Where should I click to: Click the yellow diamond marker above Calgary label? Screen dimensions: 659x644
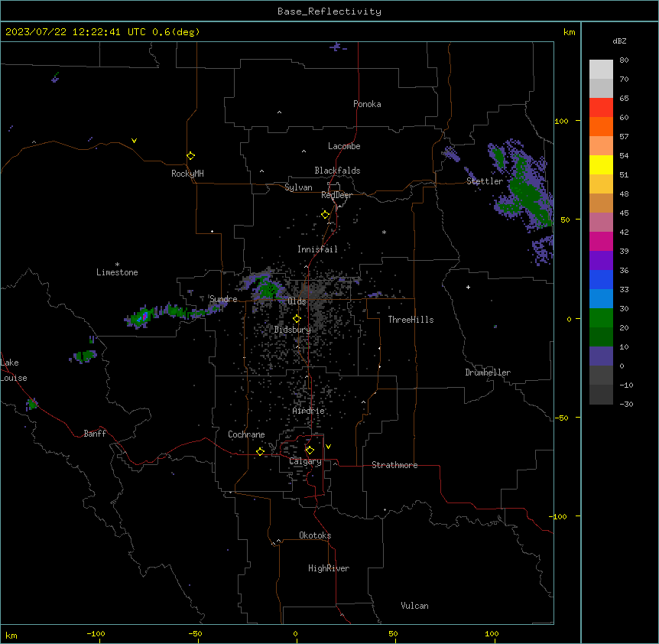[310, 450]
